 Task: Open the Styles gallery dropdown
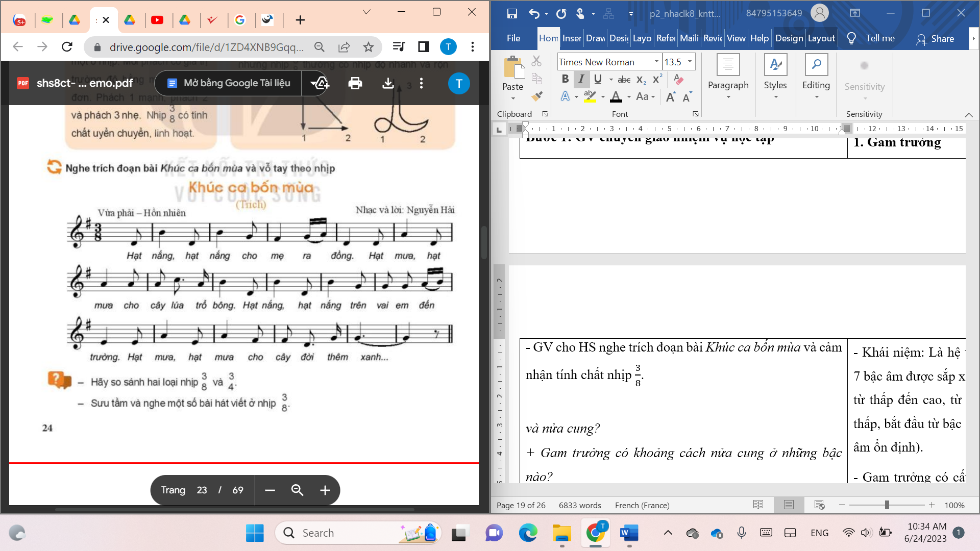tap(775, 78)
